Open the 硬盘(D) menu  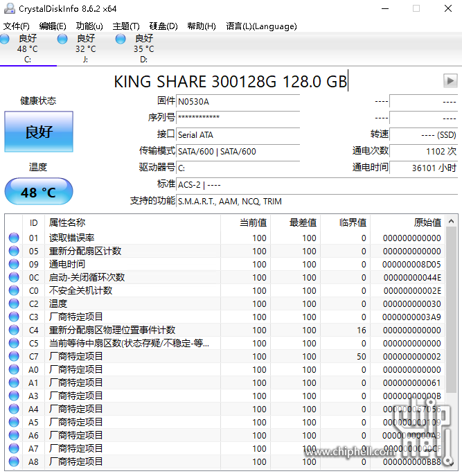point(163,26)
